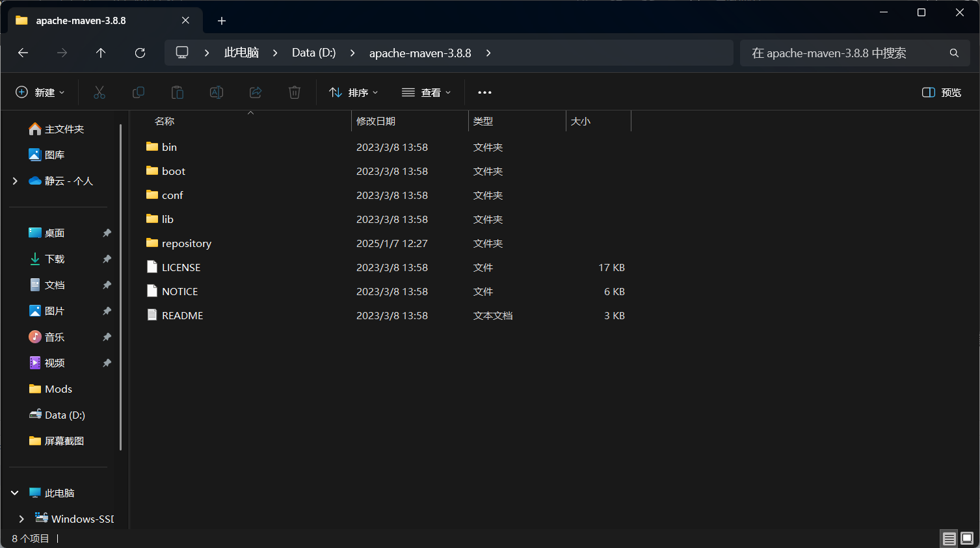The image size is (980, 548).
Task: Click the chevron after 此电脑 in the address bar
Action: point(275,53)
